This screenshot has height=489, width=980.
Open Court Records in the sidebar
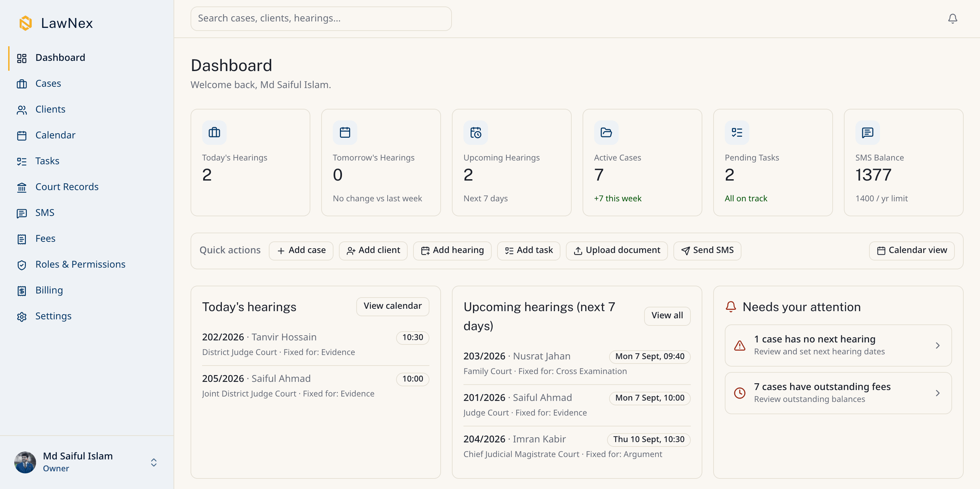(x=87, y=187)
